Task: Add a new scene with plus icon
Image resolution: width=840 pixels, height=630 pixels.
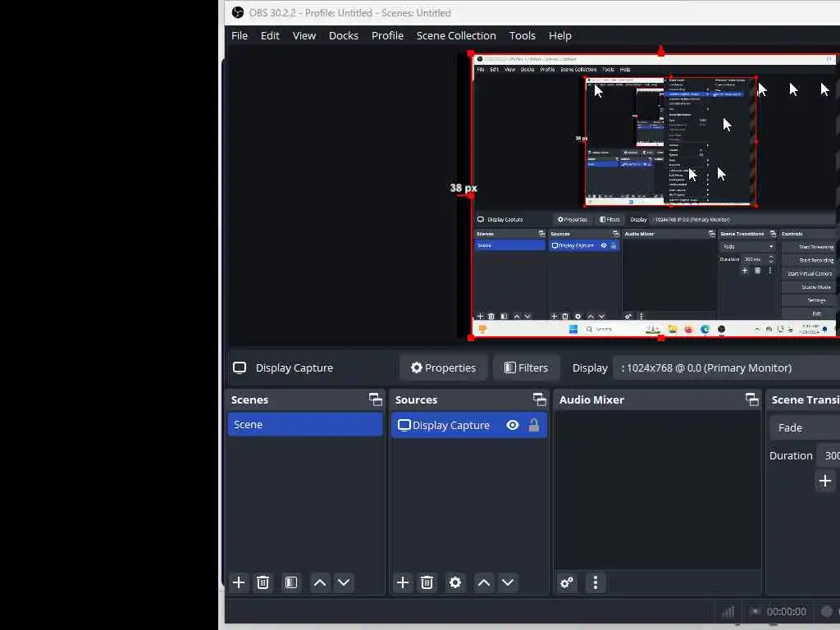Action: point(239,582)
